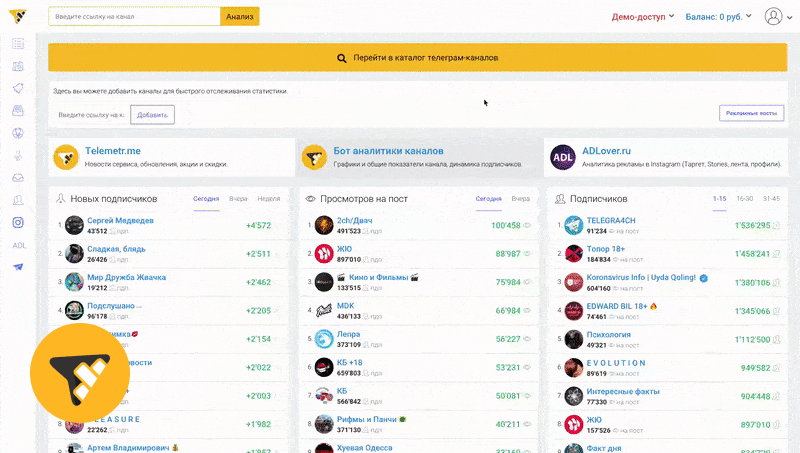Click the person icon beside Новых подписчиков
Image resolution: width=800 pixels, height=453 pixels.
61,198
